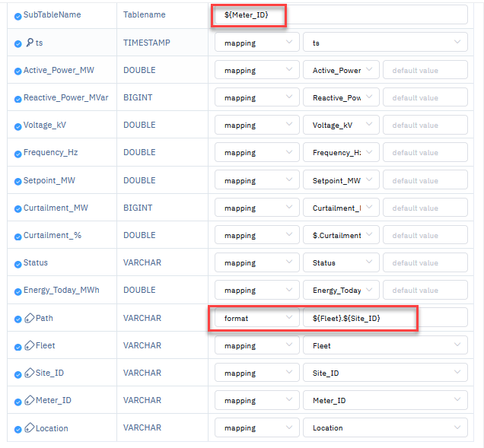Click the key icon beside ts

point(29,43)
